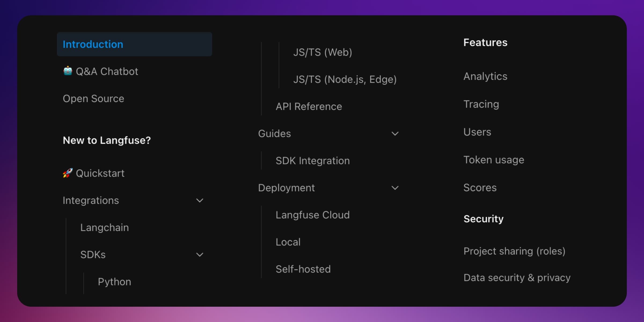The image size is (644, 322).
Task: Click the Langchain integration link
Action: click(105, 227)
